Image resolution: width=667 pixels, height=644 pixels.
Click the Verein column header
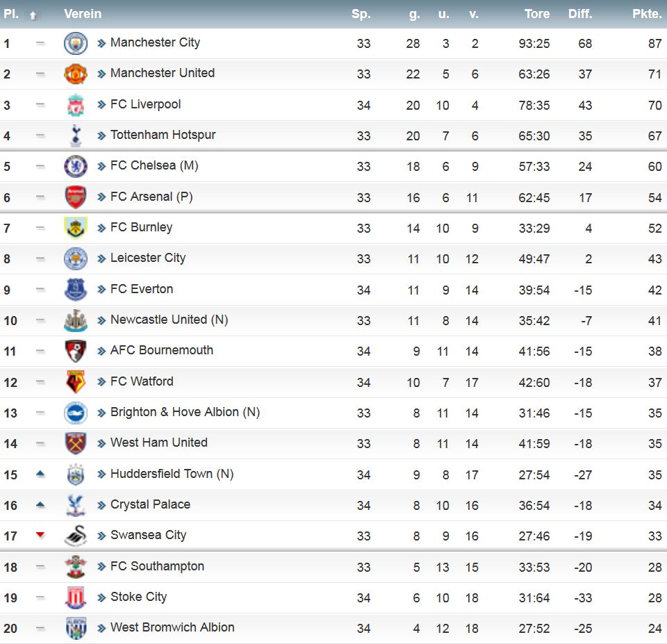(83, 14)
